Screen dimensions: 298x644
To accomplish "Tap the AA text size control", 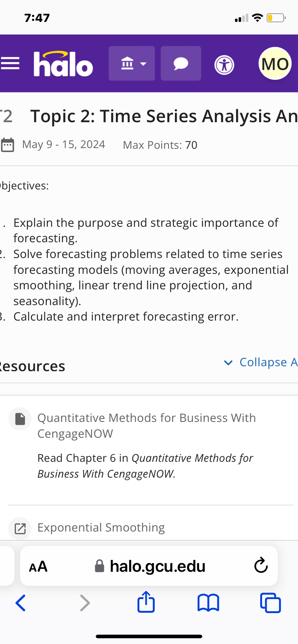I will click(38, 566).
